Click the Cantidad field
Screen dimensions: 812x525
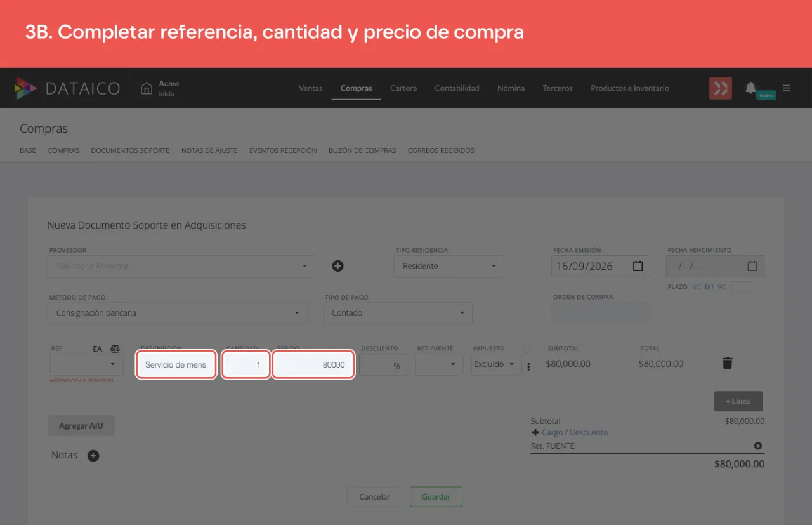pos(246,365)
